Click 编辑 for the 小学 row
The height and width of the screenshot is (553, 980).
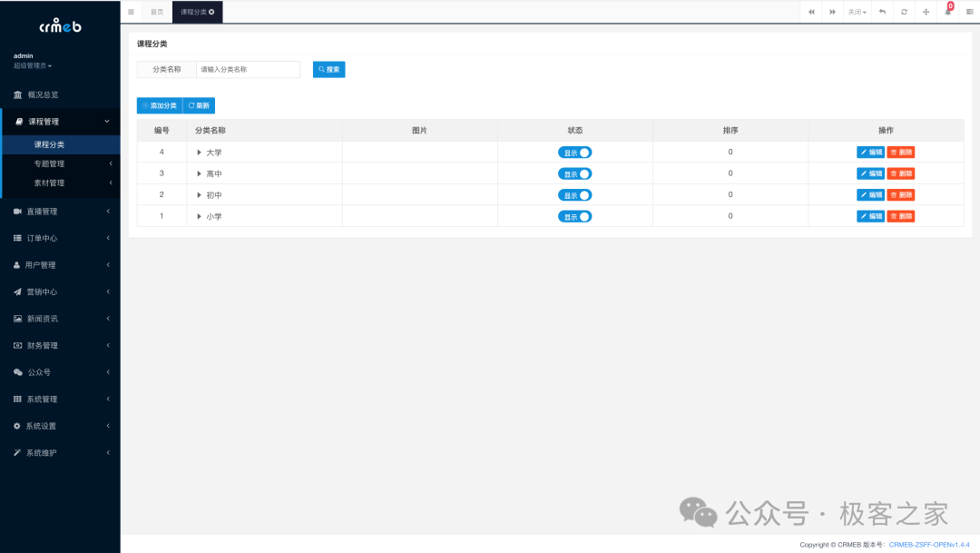click(870, 216)
